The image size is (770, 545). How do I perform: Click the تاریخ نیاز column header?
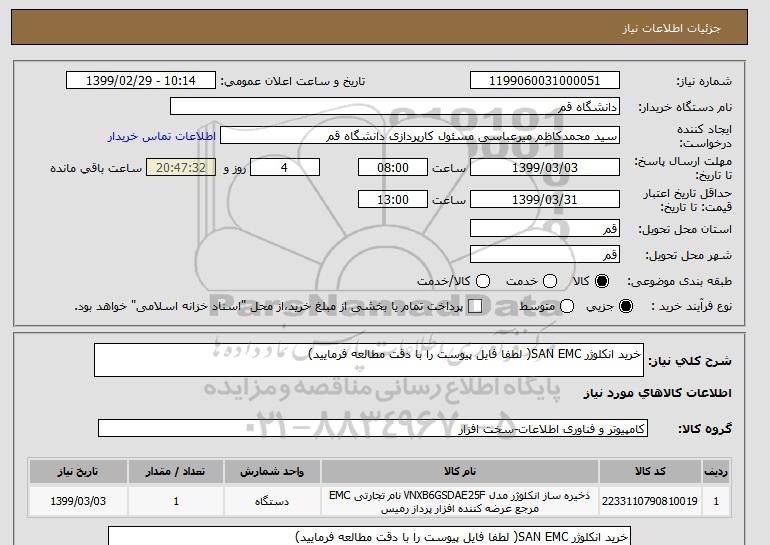78,471
